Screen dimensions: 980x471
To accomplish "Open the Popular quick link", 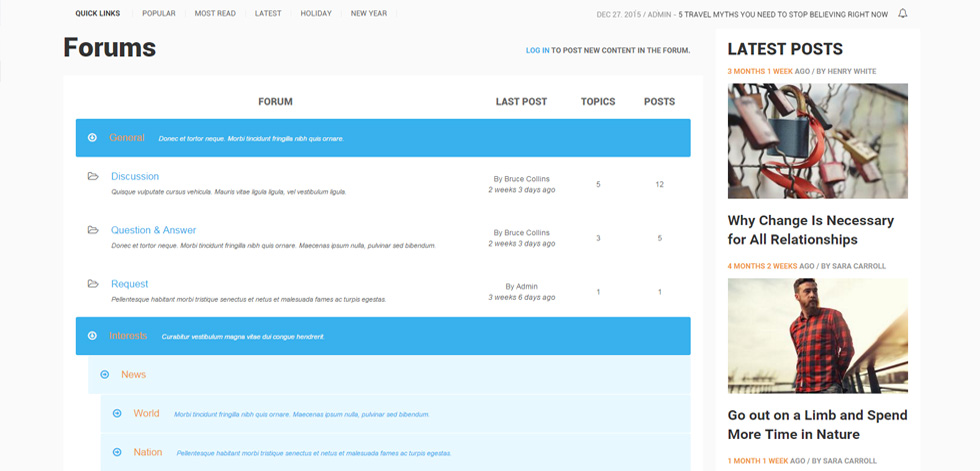I will (x=159, y=13).
